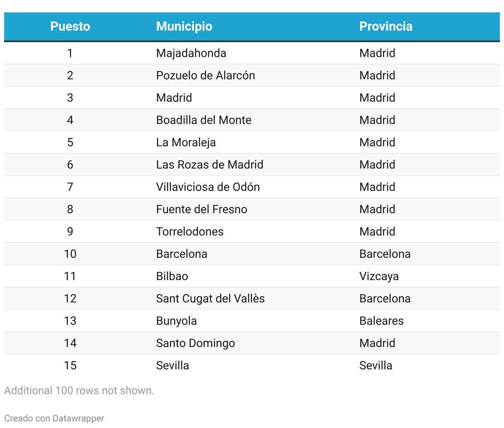The height and width of the screenshot is (428, 504).
Task: Select Las Rozas de Madrid
Action: 209,164
